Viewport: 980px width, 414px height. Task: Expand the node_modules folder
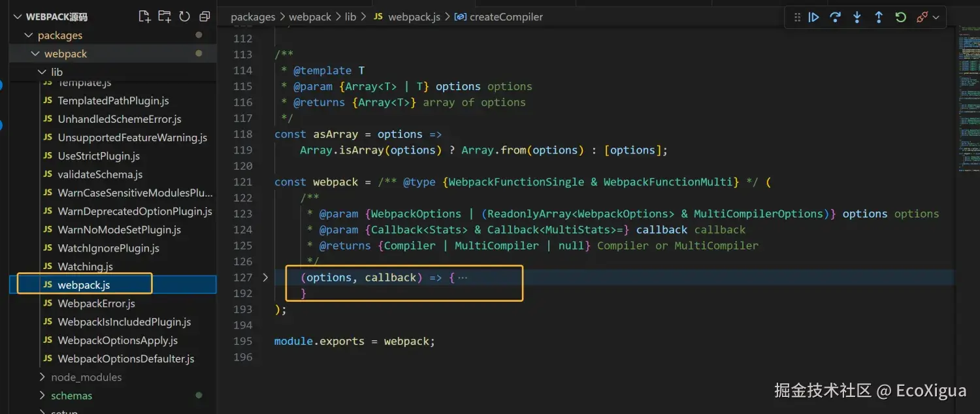42,377
